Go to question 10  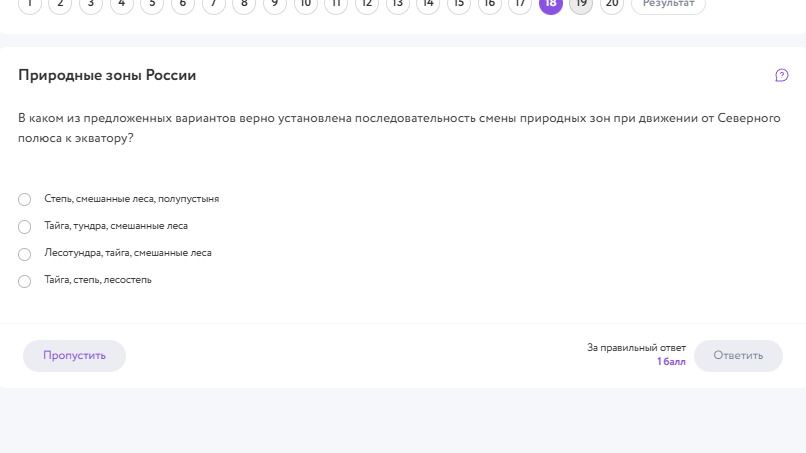[305, 4]
